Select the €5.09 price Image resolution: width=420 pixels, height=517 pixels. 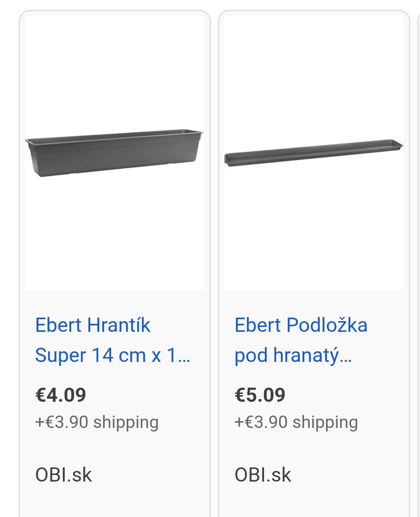(260, 395)
